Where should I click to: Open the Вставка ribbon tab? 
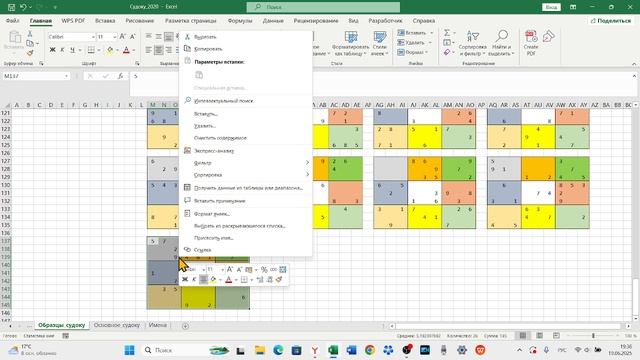point(105,20)
